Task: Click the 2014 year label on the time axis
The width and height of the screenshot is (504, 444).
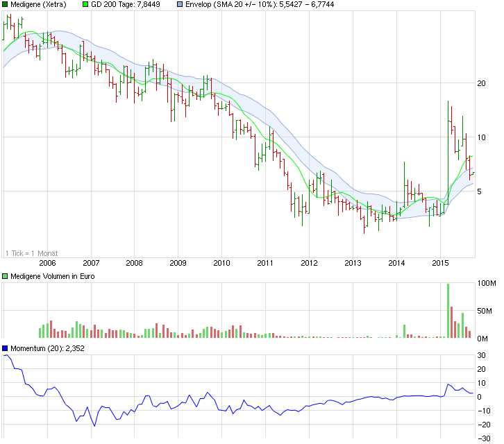Action: tap(396, 263)
